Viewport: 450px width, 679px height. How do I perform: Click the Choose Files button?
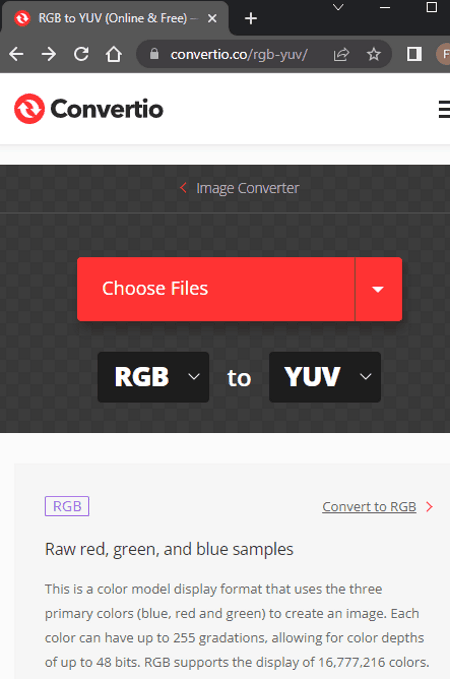pos(216,289)
